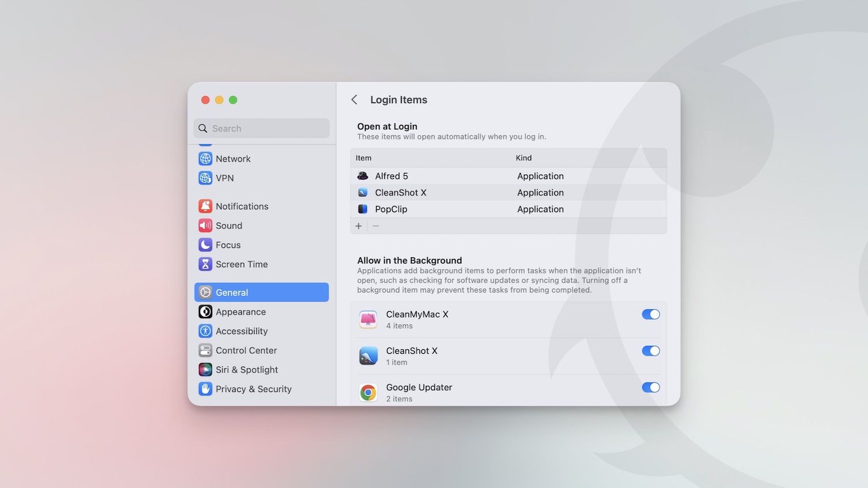Disable CleanMyMac X background items
The width and height of the screenshot is (868, 488).
coord(650,315)
